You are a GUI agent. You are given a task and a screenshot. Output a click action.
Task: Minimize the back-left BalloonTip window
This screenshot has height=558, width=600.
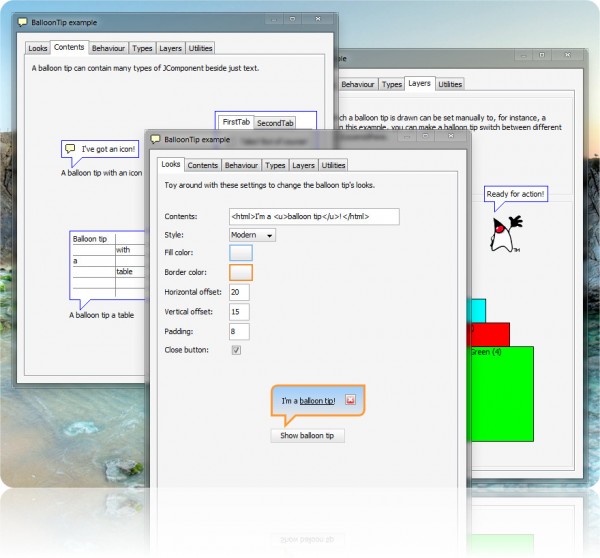pyautogui.click(x=274, y=19)
